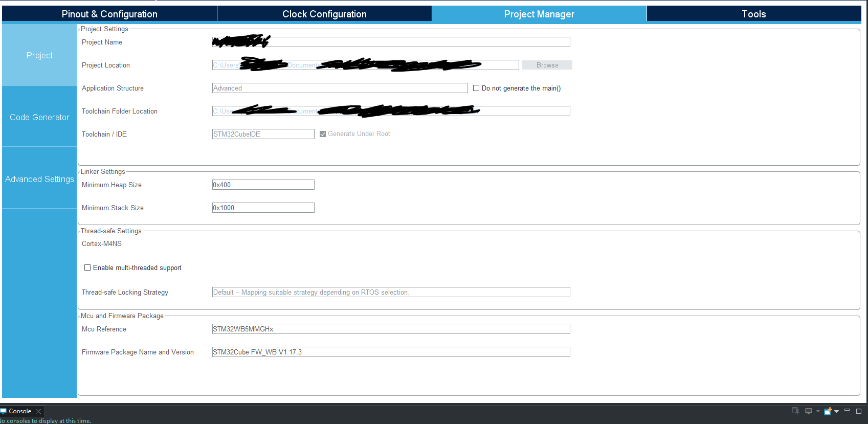Expand the Open Console dropdown arrow
Viewport: 868px width, 424px height.
point(837,411)
